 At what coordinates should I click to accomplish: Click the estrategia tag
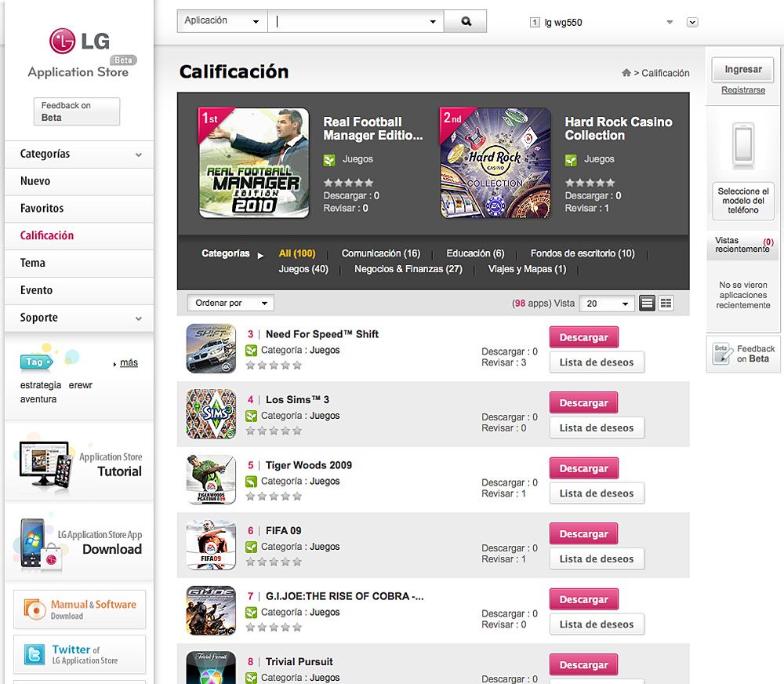pos(41,385)
